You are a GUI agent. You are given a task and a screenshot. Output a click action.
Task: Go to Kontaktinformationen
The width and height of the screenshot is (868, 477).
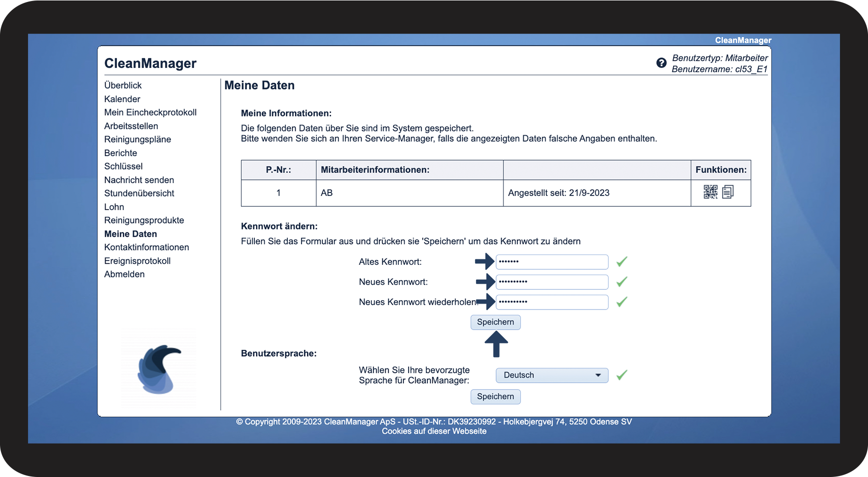146,248
